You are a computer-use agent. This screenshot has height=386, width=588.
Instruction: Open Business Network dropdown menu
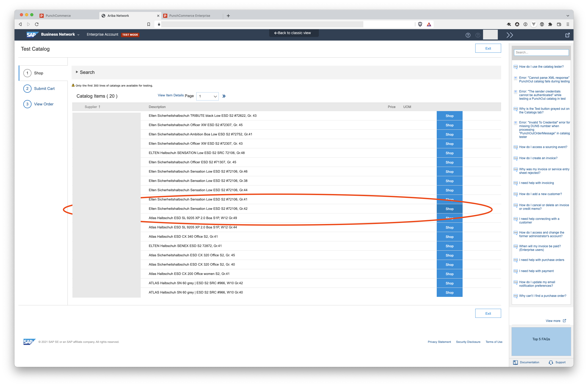60,34
